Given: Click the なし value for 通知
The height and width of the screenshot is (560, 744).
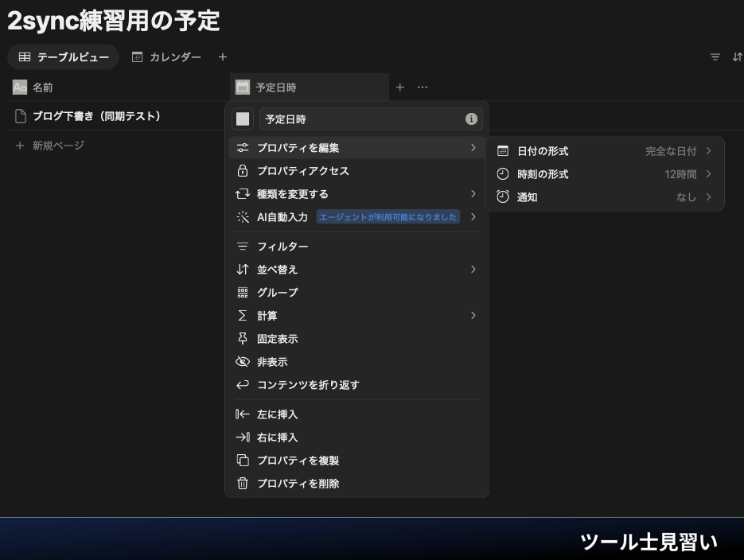Looking at the screenshot, I should 686,197.
